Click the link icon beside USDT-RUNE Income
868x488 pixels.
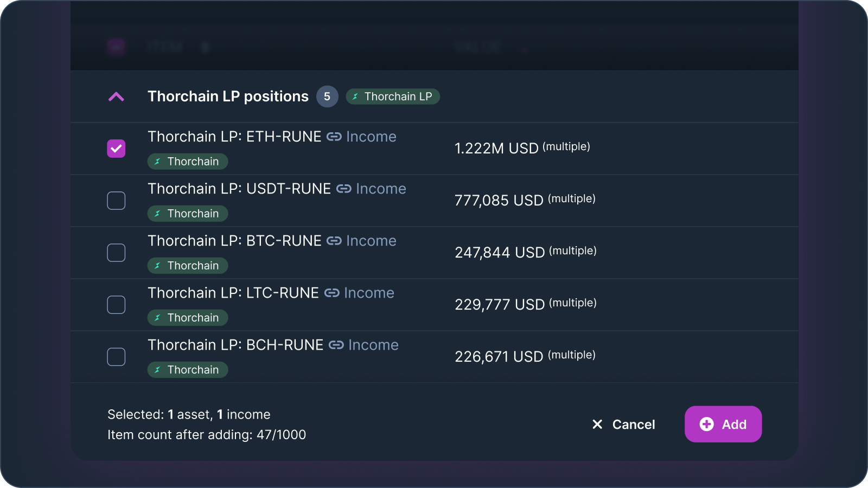pyautogui.click(x=344, y=189)
